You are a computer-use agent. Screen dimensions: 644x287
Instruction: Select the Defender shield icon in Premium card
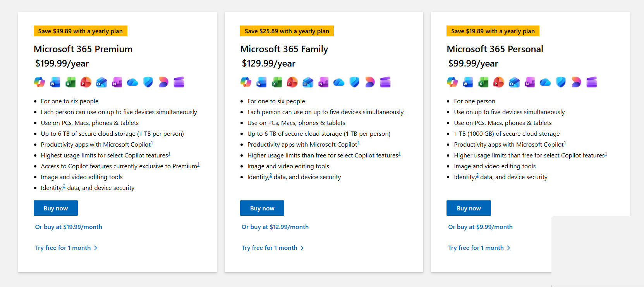148,82
